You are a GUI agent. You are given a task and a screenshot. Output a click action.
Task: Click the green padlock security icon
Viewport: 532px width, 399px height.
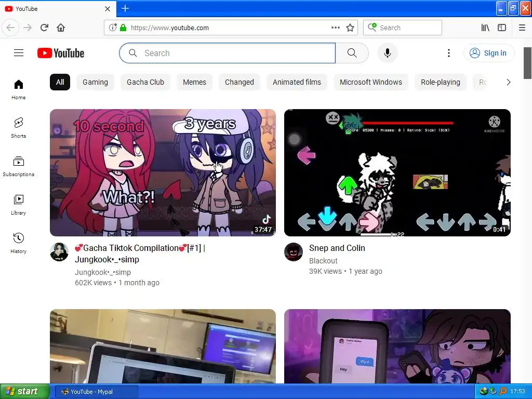coord(123,28)
